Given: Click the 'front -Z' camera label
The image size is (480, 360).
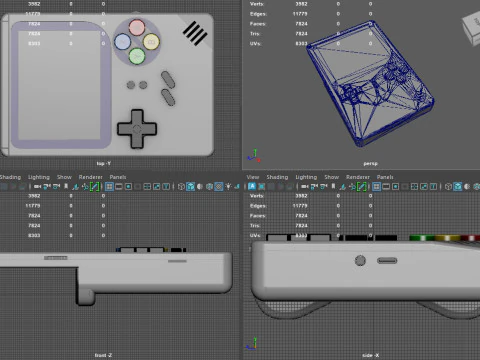Looking at the screenshot, I should (103, 355).
